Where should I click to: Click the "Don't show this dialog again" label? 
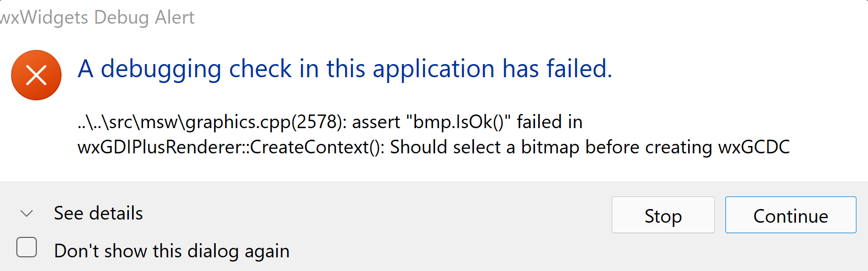pos(172,251)
